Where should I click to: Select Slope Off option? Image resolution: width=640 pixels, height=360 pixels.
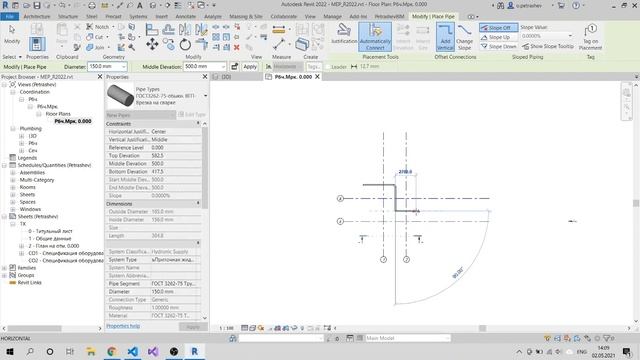coord(499,27)
